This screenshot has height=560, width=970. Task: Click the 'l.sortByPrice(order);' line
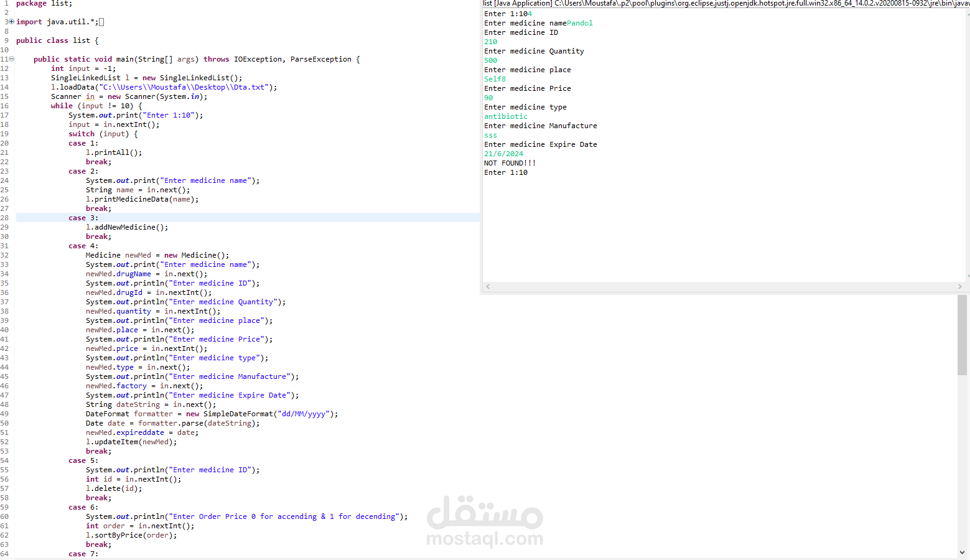click(x=131, y=535)
